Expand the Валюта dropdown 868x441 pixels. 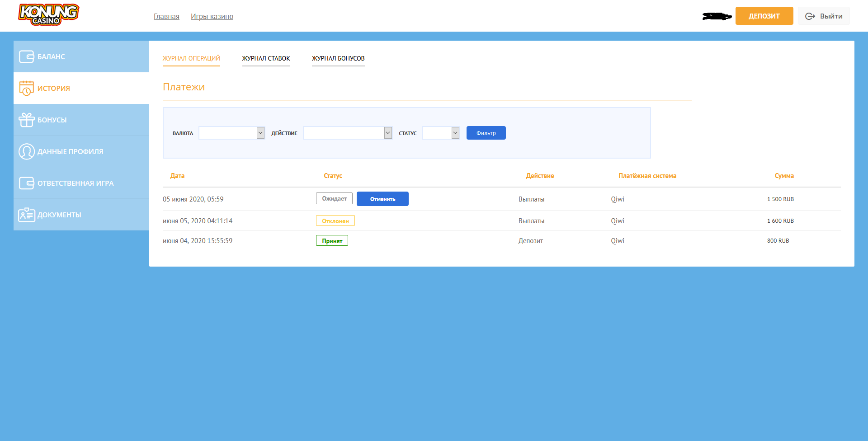[231, 133]
